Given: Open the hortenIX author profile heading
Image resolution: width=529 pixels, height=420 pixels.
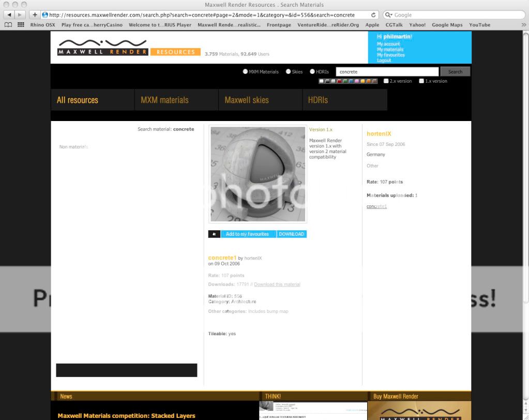Looking at the screenshot, I should [x=379, y=133].
